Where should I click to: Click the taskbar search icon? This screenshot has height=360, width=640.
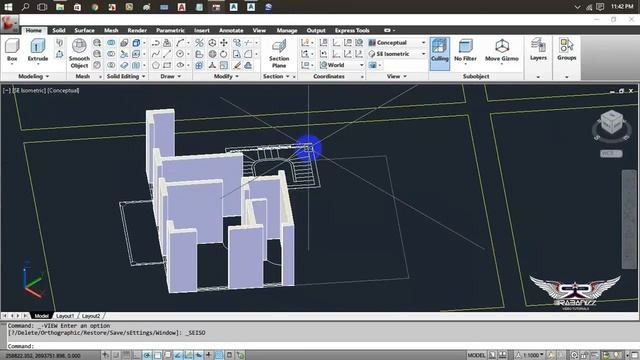pos(25,7)
